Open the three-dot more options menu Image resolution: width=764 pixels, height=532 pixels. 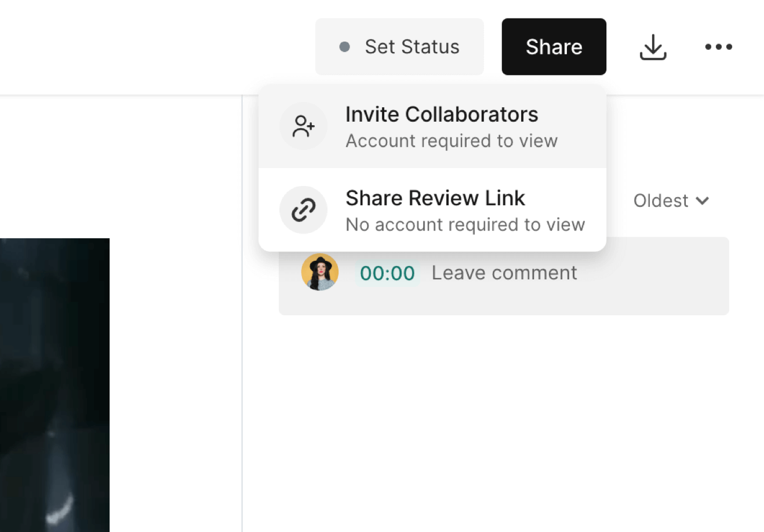(718, 47)
